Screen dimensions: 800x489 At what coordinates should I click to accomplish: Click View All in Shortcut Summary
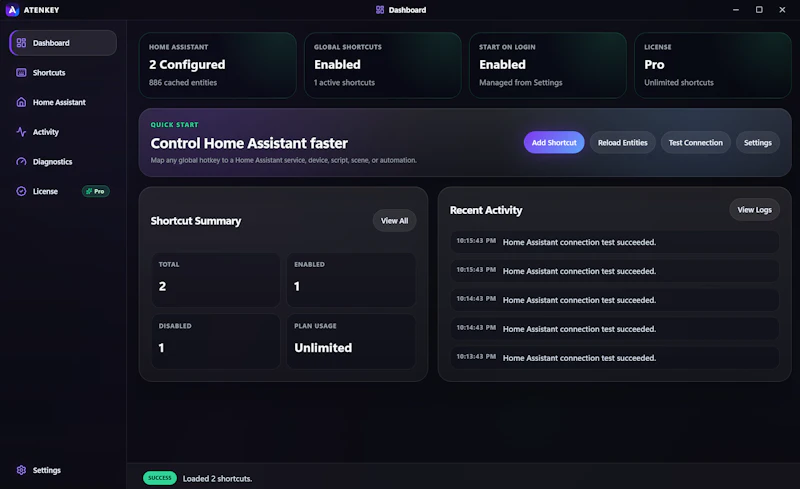(x=394, y=221)
